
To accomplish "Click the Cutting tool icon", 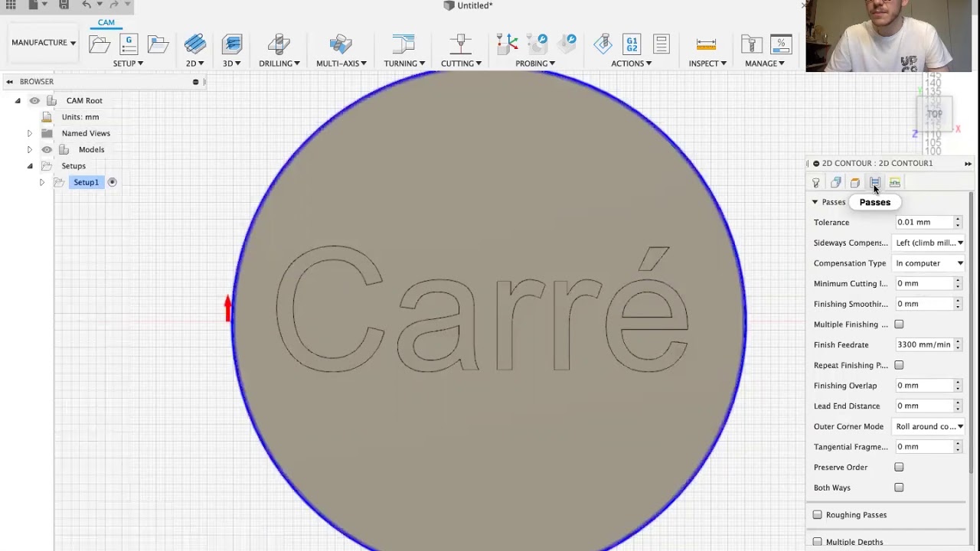I will coord(460,44).
